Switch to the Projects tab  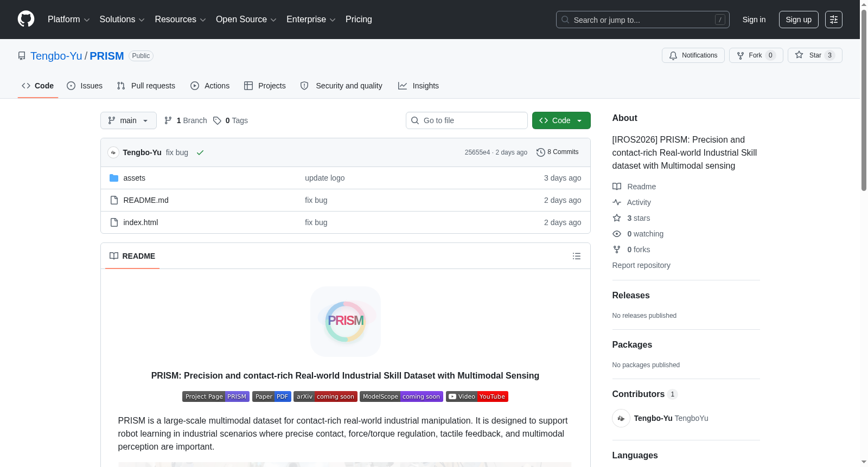(x=265, y=86)
